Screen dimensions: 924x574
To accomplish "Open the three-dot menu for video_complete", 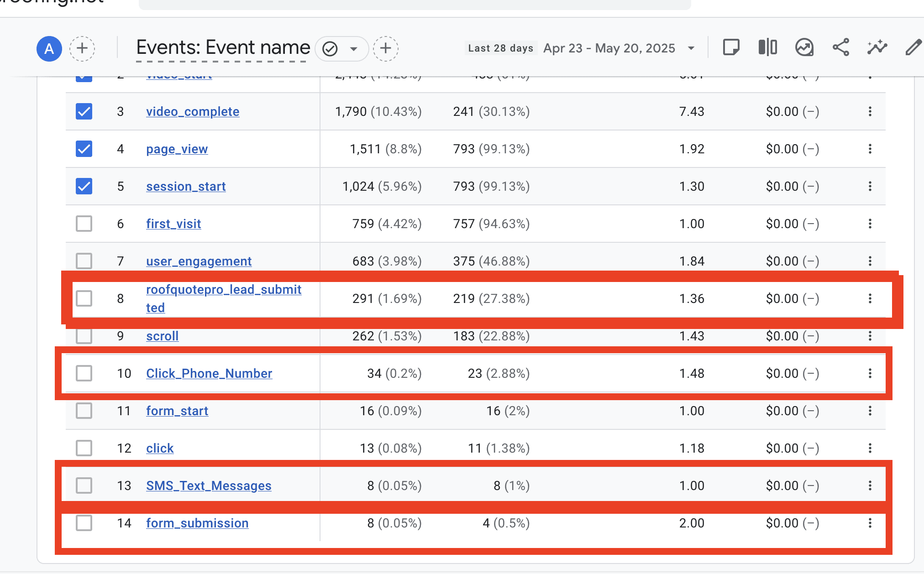I will coord(870,111).
